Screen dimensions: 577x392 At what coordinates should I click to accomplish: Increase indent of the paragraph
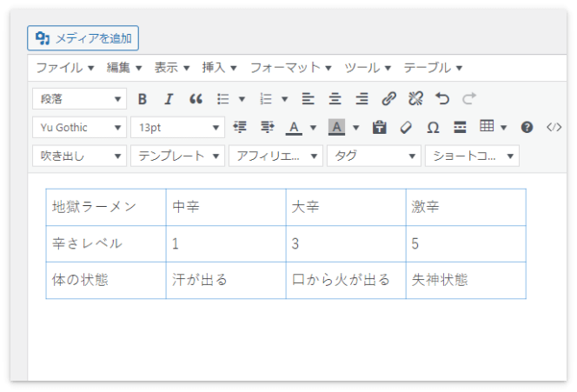267,127
